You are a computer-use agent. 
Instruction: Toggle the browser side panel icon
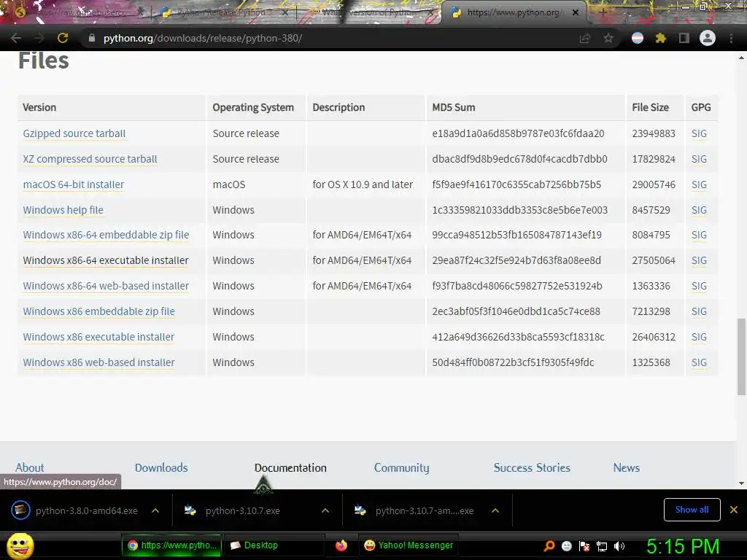click(684, 38)
